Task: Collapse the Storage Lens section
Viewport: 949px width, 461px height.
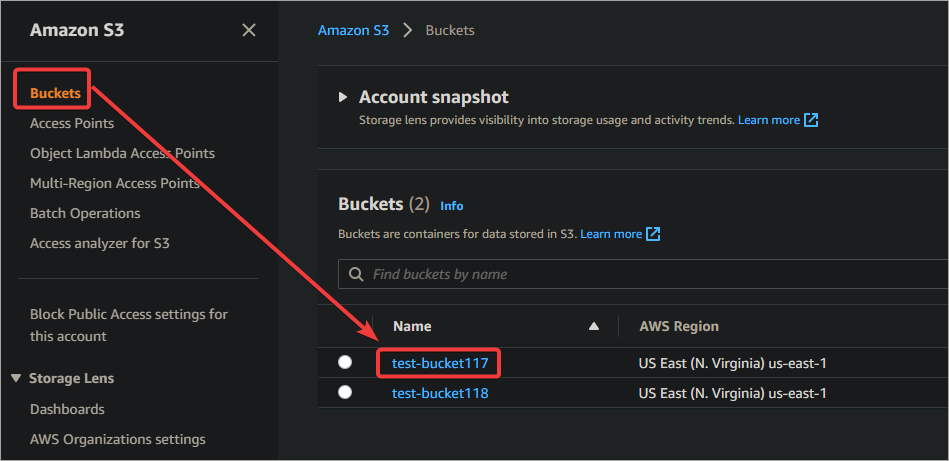Action: (x=17, y=379)
